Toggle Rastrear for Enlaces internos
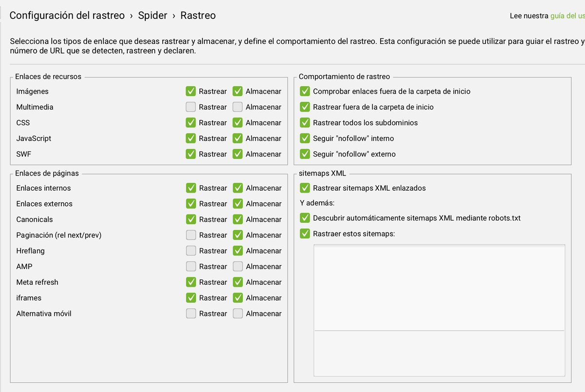Screen dimensions: 585x392 coord(191,188)
